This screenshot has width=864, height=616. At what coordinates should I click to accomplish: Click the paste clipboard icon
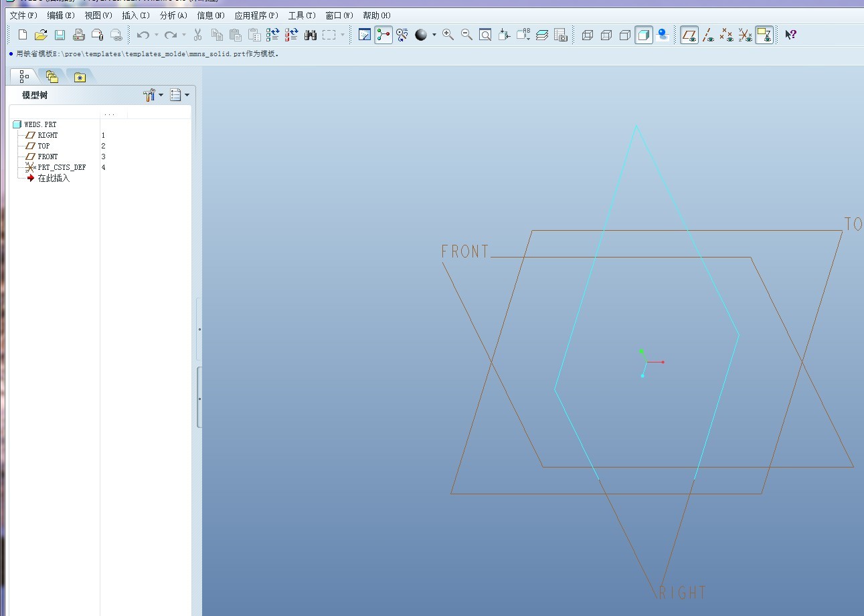(236, 35)
